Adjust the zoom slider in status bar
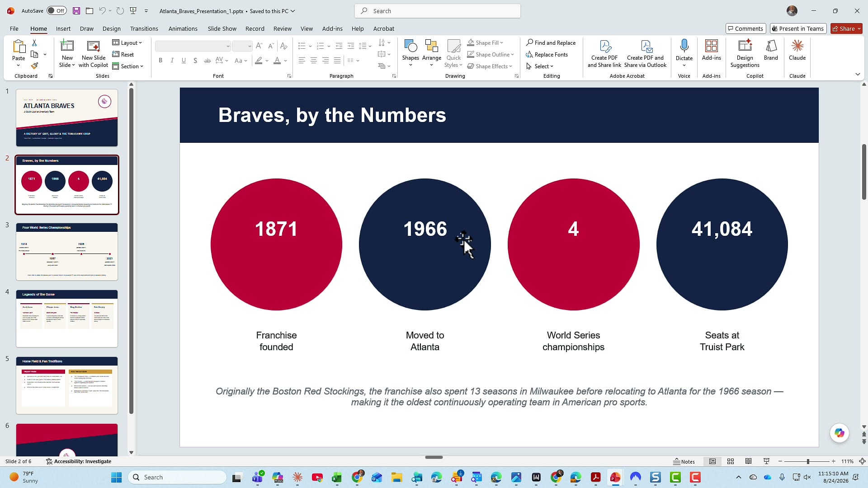Image resolution: width=868 pixels, height=488 pixels. click(807, 461)
